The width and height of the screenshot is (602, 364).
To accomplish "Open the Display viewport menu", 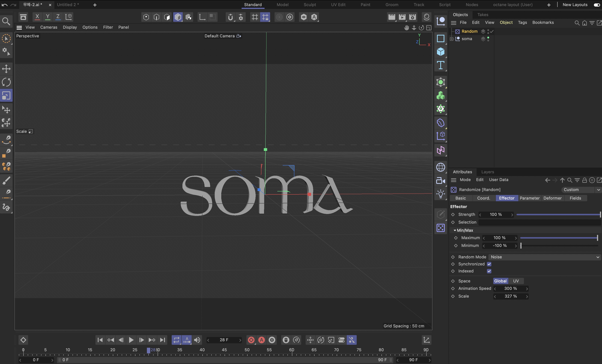I will pyautogui.click(x=70, y=27).
